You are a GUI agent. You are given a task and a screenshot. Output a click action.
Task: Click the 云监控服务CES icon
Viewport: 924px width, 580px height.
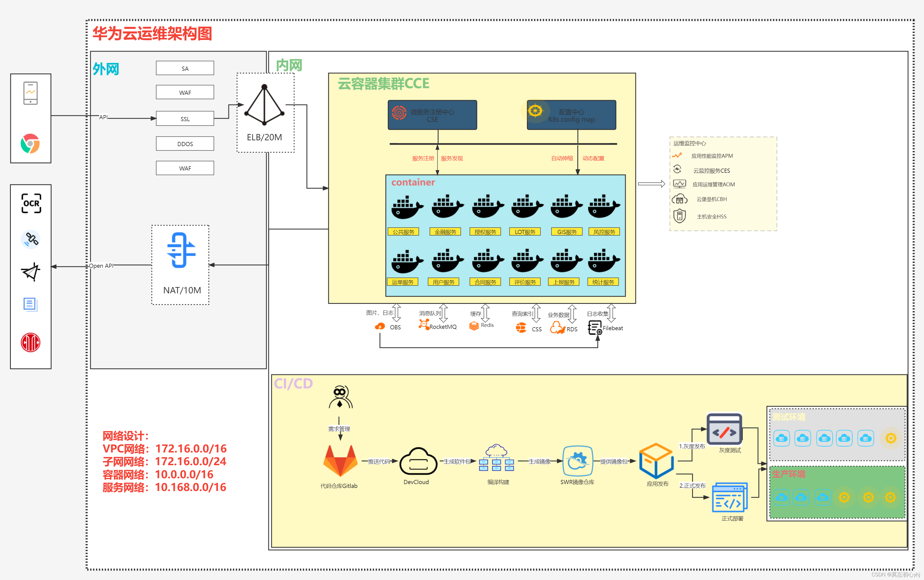677,169
